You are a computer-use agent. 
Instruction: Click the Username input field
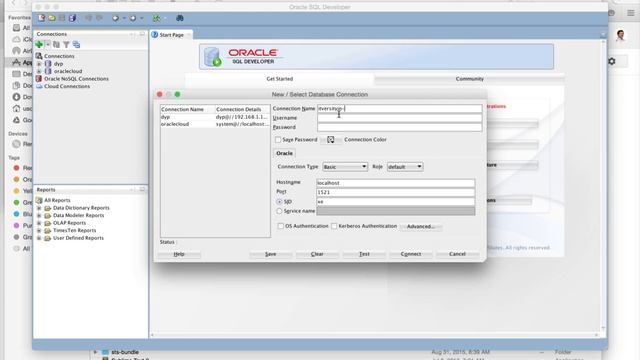400,118
